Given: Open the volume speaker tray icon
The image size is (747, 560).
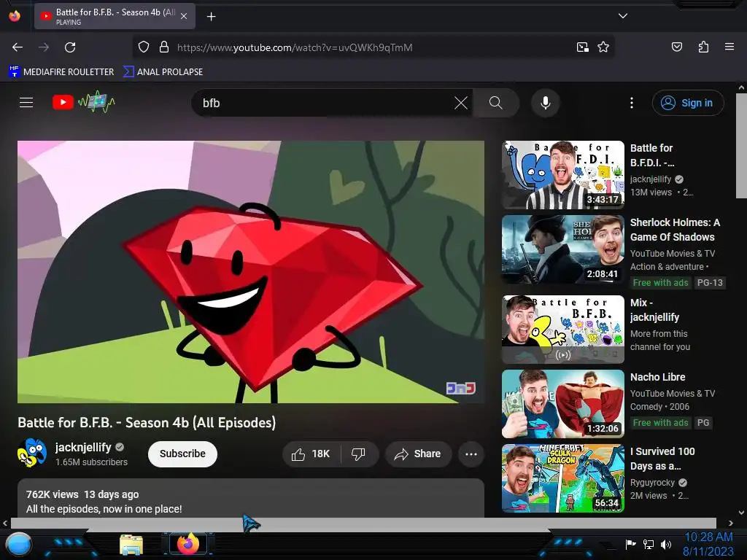Looking at the screenshot, I should point(666,544).
